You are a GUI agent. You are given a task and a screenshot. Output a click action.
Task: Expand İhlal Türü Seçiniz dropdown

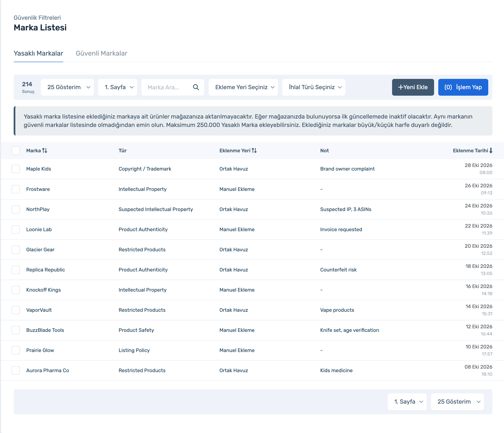pyautogui.click(x=314, y=87)
